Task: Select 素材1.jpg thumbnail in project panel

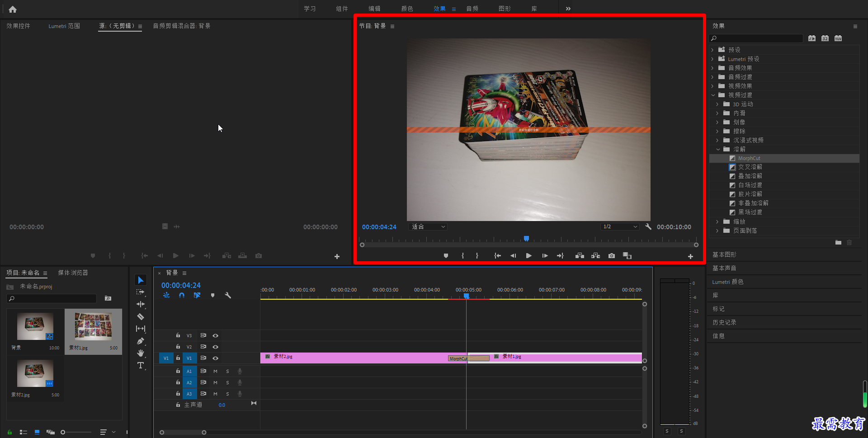Action: pos(93,326)
